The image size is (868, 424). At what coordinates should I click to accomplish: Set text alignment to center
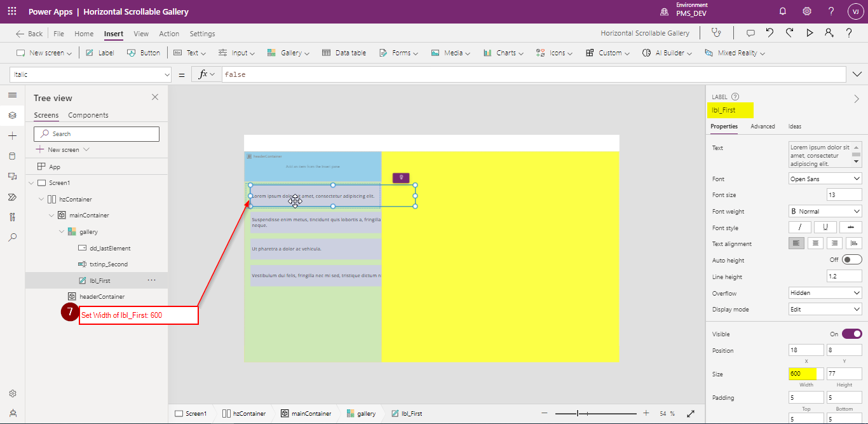point(816,243)
